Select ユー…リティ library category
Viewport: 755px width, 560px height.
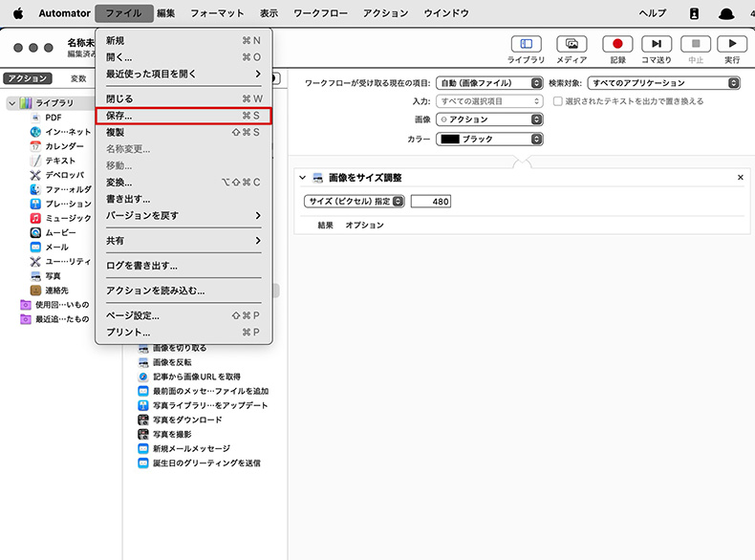(x=60, y=262)
